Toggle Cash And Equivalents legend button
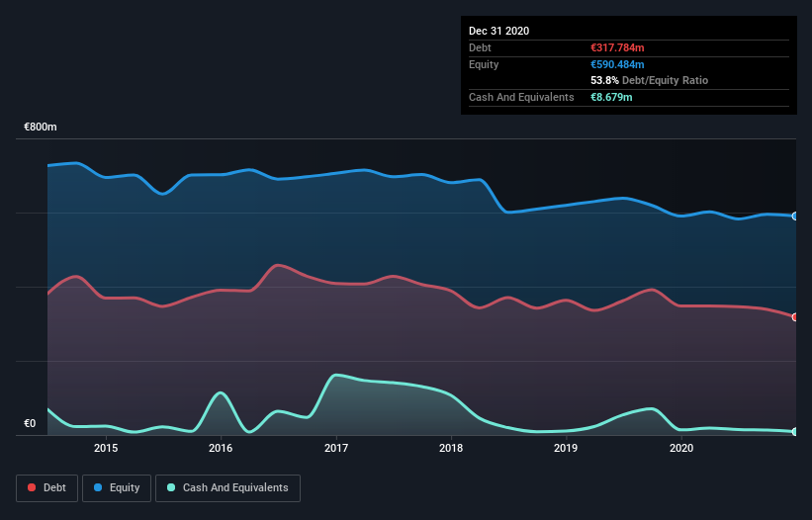 pos(227,488)
